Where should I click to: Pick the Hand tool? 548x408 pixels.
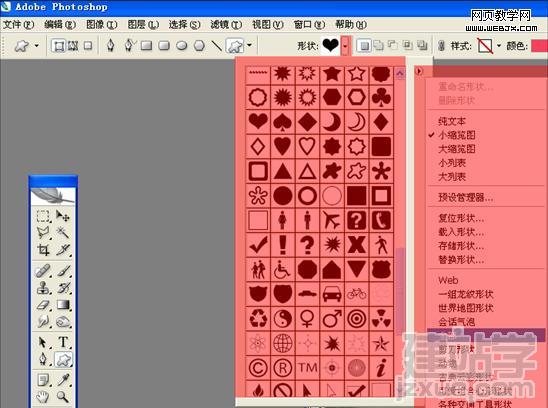tap(43, 396)
